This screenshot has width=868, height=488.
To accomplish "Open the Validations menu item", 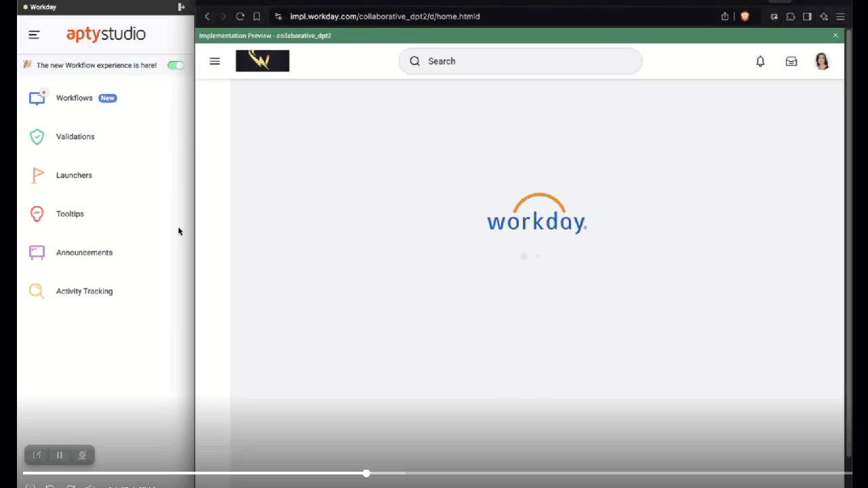I will (x=75, y=137).
